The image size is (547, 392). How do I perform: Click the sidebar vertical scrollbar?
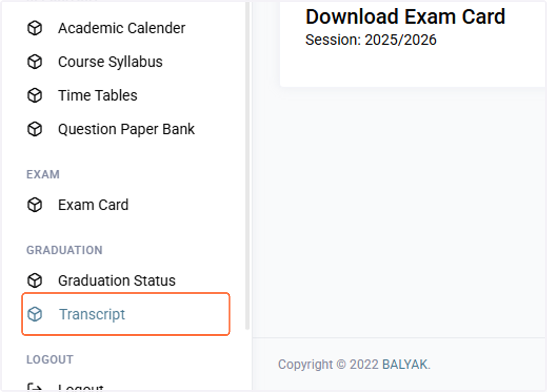pyautogui.click(x=248, y=165)
